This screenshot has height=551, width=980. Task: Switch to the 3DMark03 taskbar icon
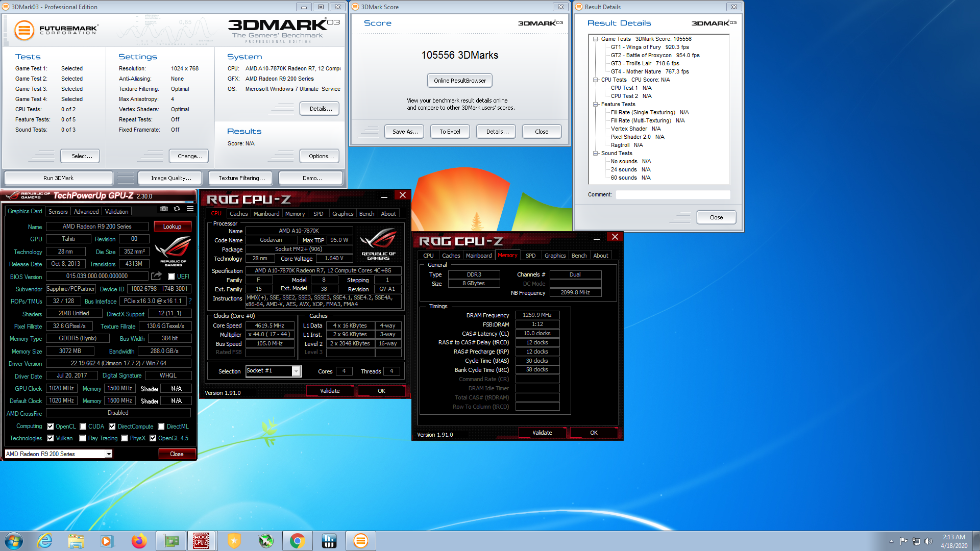360,541
